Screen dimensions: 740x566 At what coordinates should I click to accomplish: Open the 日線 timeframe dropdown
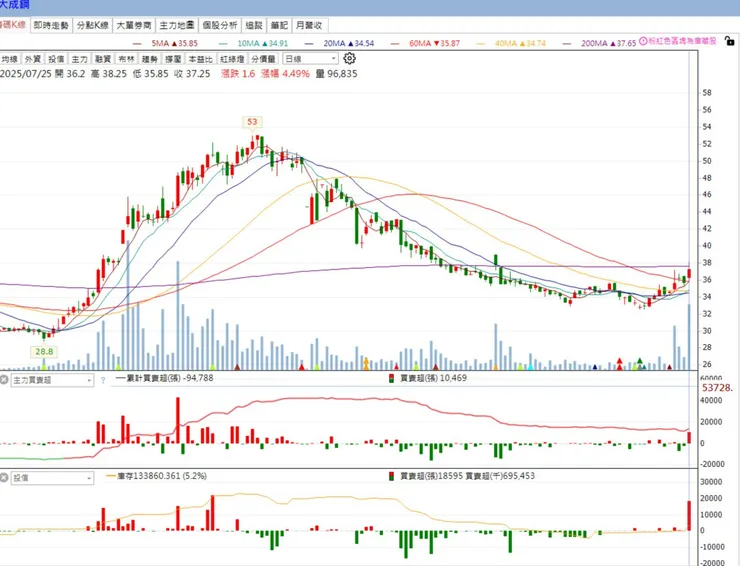coord(310,59)
